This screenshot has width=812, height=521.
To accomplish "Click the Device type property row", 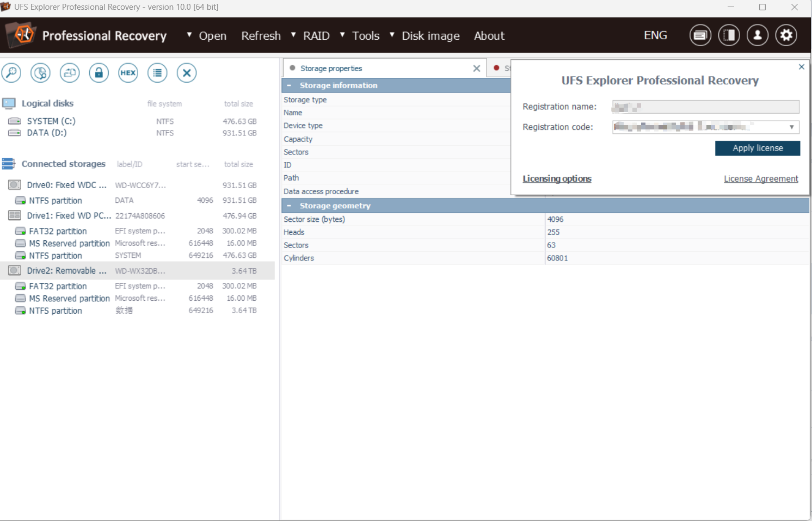I will click(x=396, y=126).
